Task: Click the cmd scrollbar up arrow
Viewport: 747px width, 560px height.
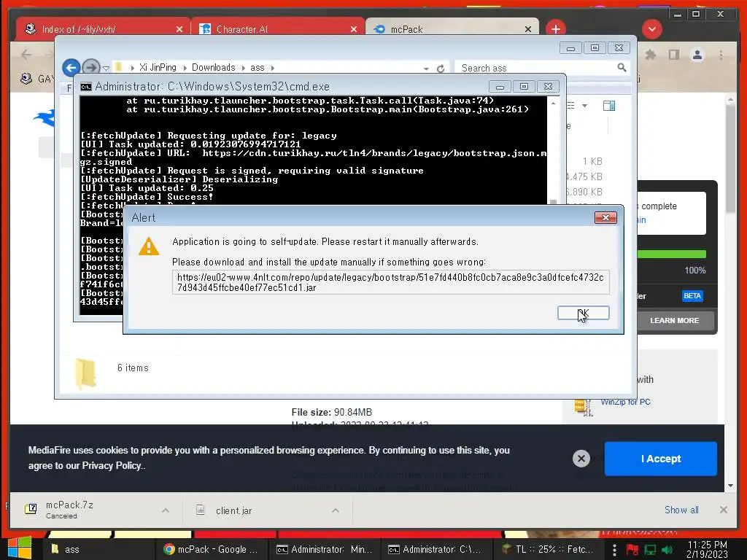Action: [553, 103]
